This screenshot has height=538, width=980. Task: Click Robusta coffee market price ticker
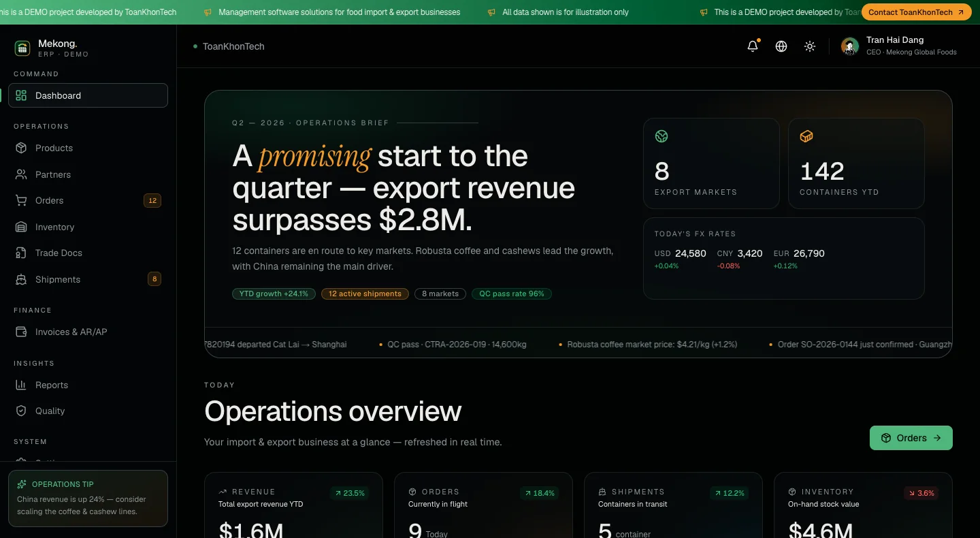652,345
